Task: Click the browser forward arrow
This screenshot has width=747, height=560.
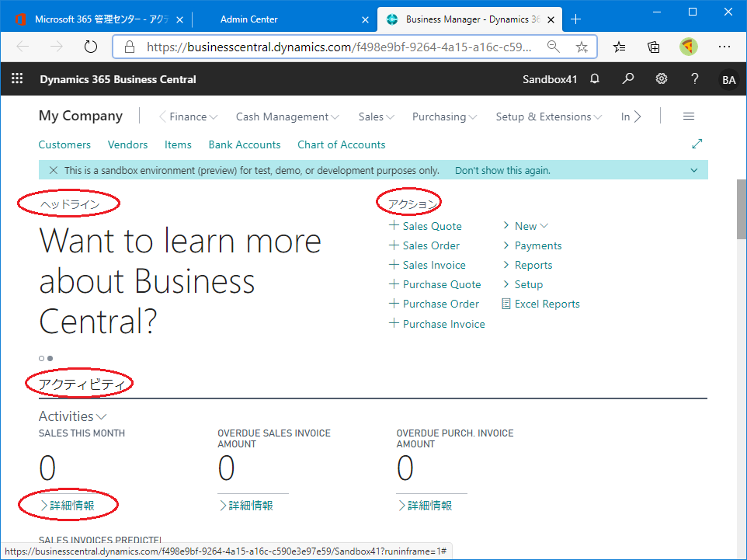Action: coord(56,47)
